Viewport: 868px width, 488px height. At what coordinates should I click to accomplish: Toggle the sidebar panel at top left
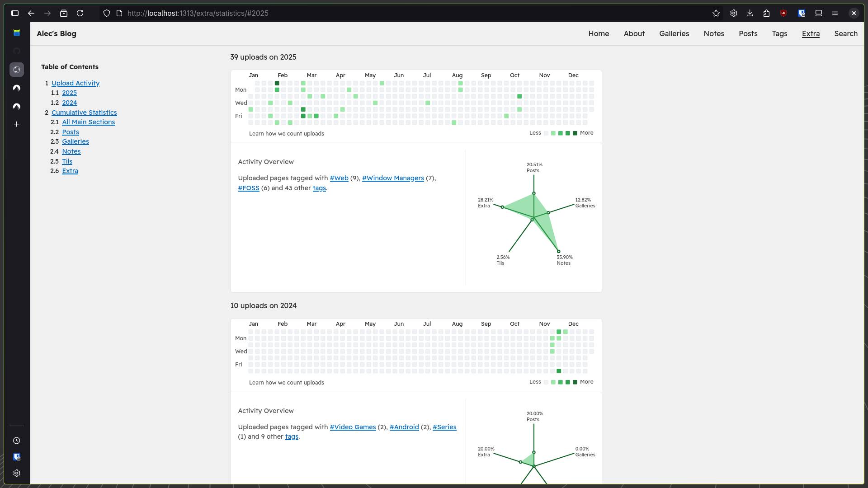click(x=15, y=13)
